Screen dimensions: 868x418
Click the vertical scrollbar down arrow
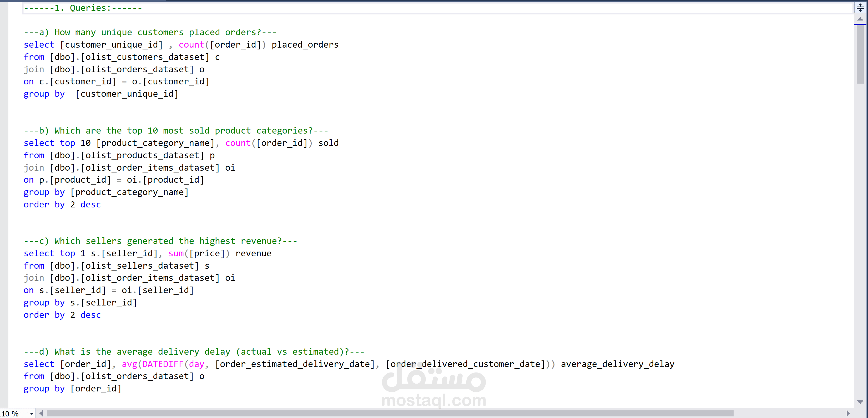(860, 402)
